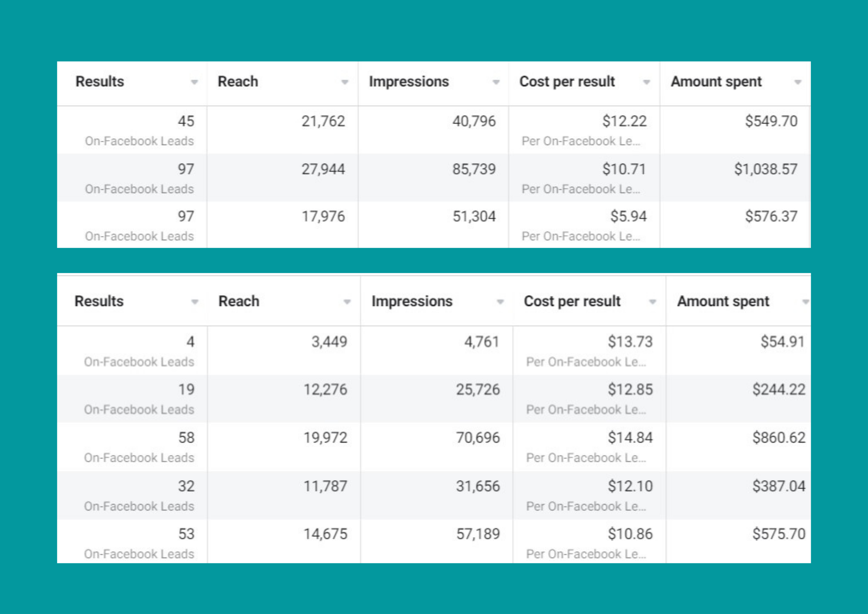
Task: Expand Impressions dropdown arrow in top table
Action: pos(496,82)
